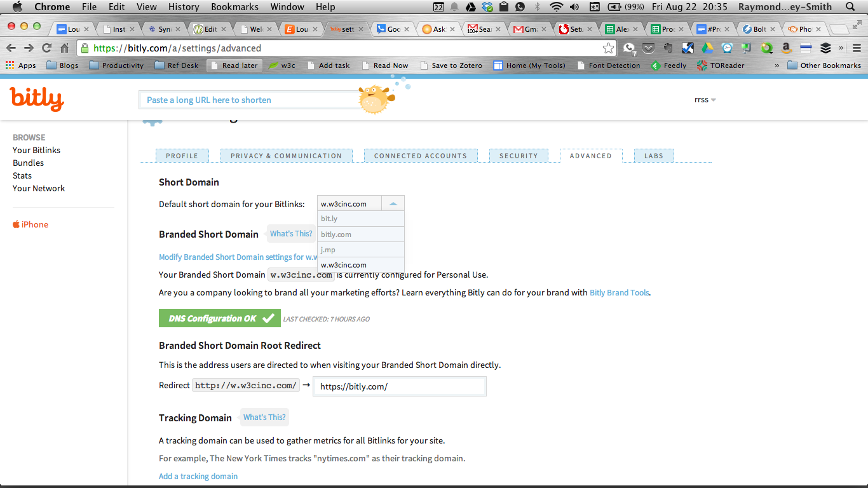Click the Dropbox menu bar icon

coord(487,7)
